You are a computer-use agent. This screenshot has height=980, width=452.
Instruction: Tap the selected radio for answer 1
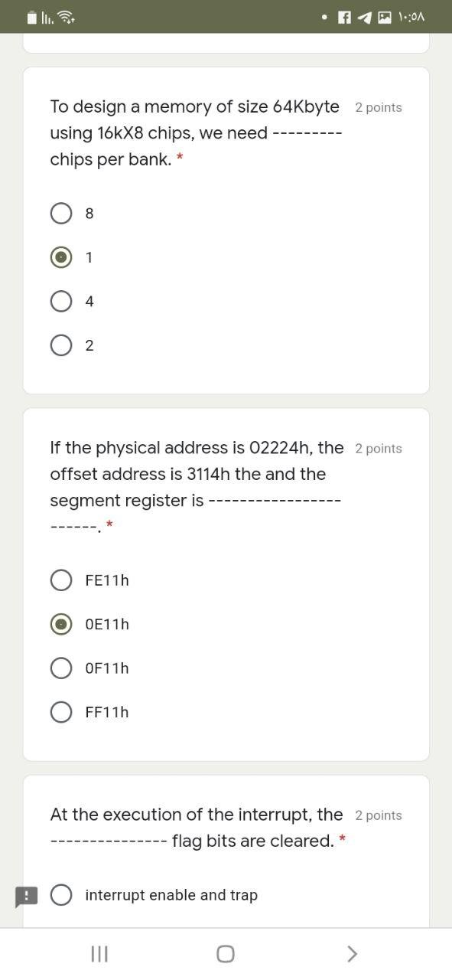tap(61, 257)
